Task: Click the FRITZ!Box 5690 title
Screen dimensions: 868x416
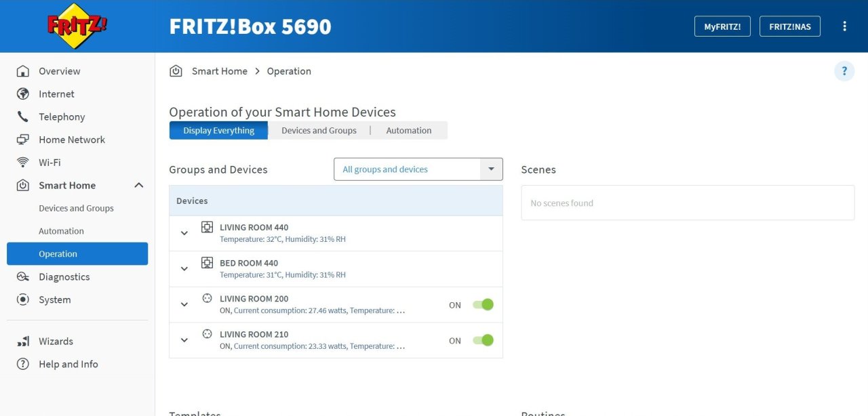Action: [250, 26]
